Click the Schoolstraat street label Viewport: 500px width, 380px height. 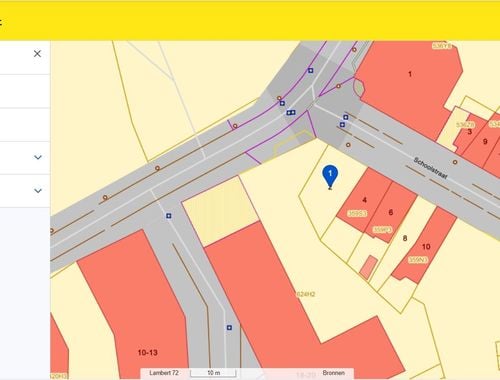430,168
